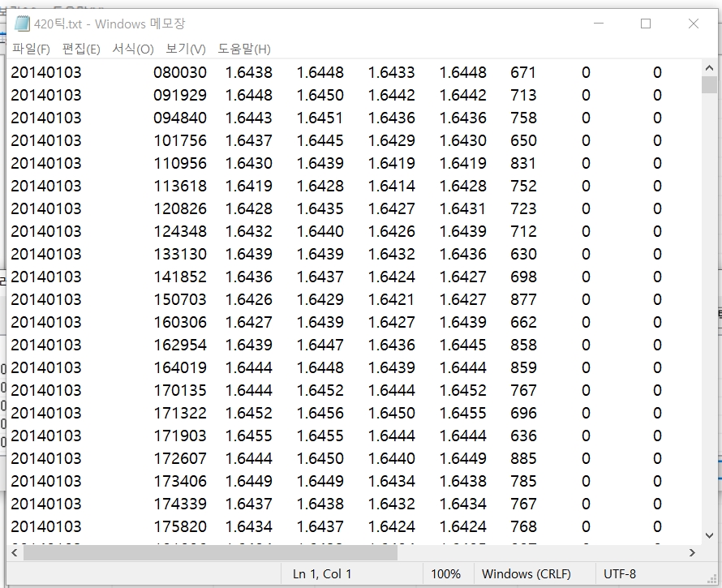Maximize the Notepad window

tap(646, 24)
